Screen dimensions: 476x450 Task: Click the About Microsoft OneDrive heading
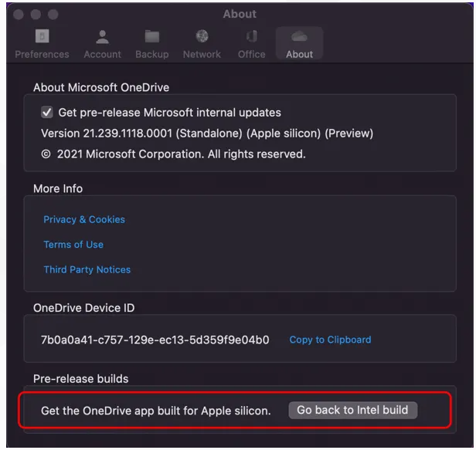click(x=101, y=87)
